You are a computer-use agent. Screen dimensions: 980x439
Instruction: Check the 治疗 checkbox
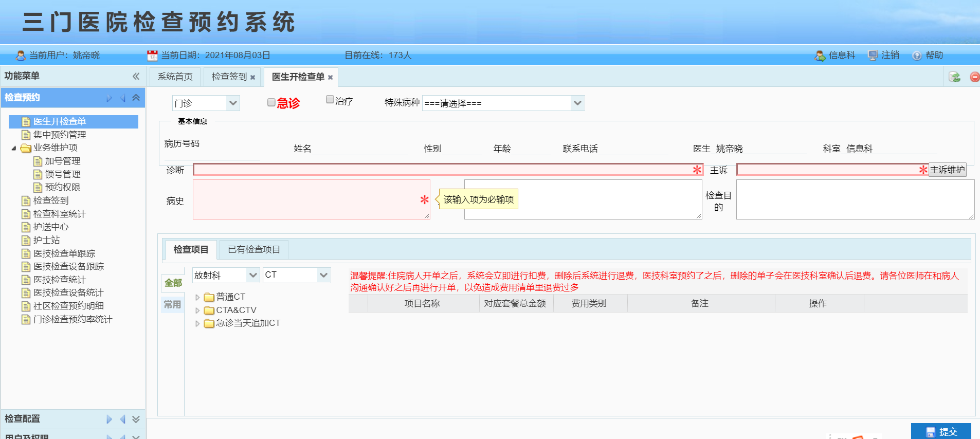(330, 100)
